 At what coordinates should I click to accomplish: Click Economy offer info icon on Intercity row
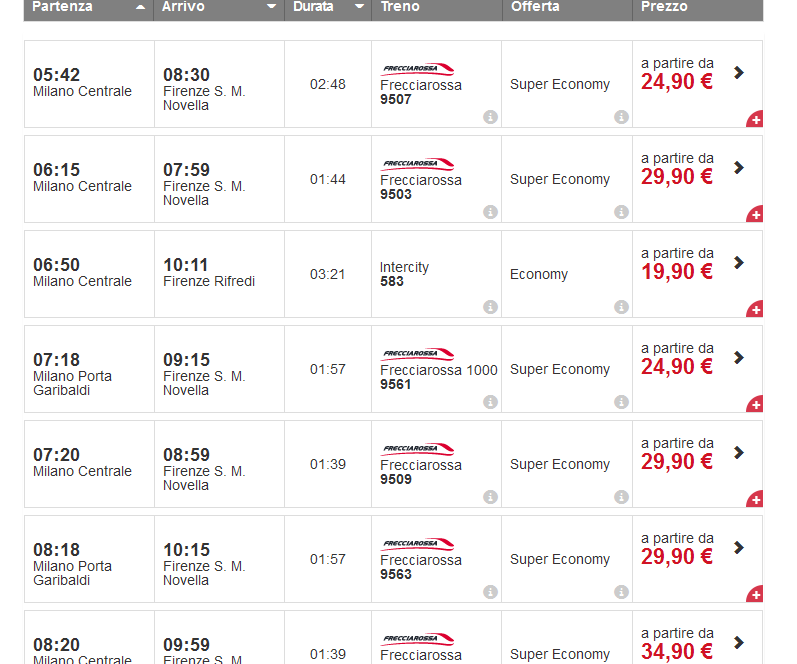621,307
